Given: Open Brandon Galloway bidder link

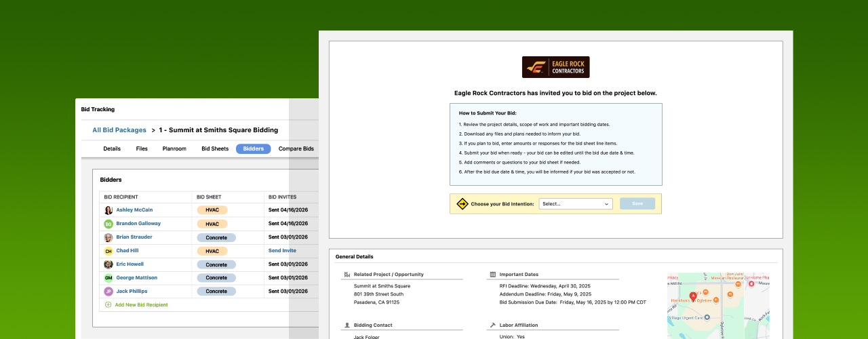Looking at the screenshot, I should [x=138, y=224].
